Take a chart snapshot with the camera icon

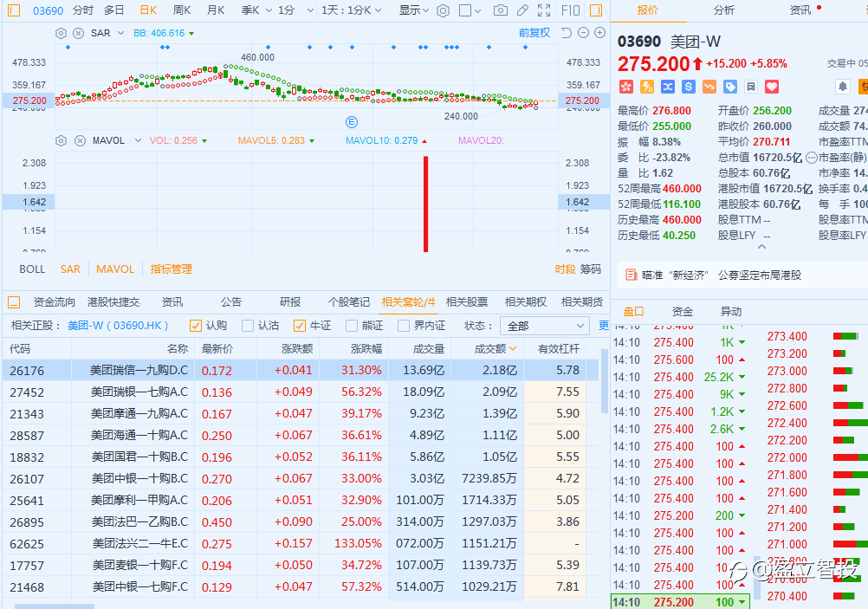click(501, 10)
